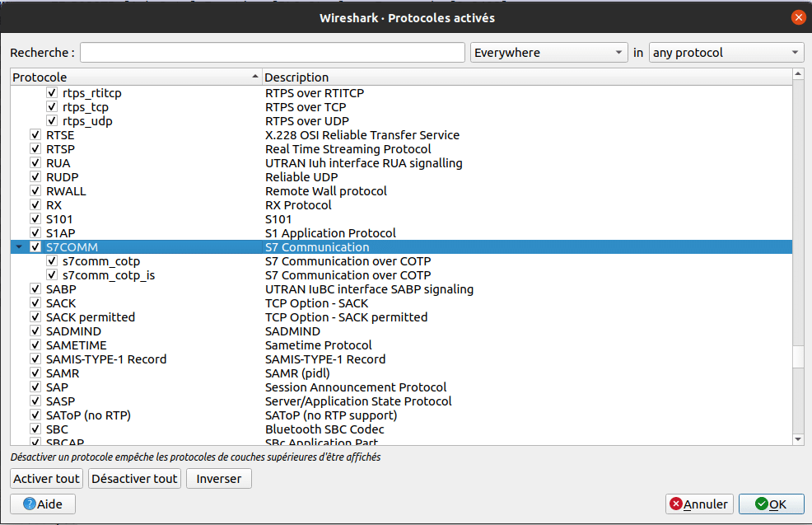Toggle the RTSP protocol checkbox
812x525 pixels.
click(x=35, y=149)
